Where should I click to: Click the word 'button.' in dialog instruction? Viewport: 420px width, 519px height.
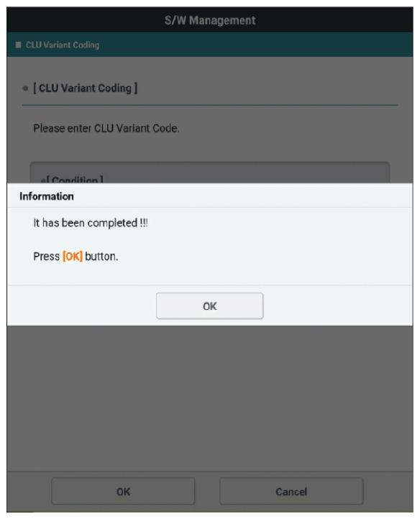pos(101,256)
